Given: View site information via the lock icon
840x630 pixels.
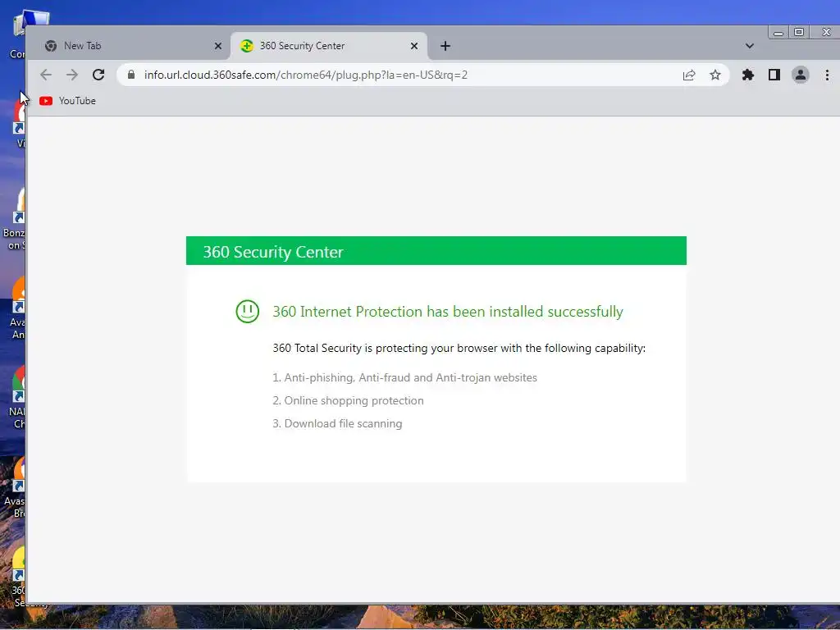Looking at the screenshot, I should coord(130,75).
